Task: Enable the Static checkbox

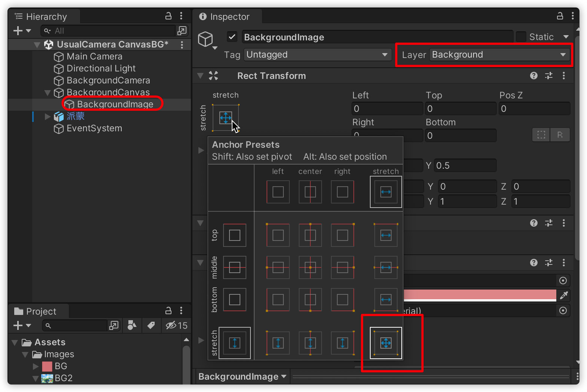Action: pos(521,37)
